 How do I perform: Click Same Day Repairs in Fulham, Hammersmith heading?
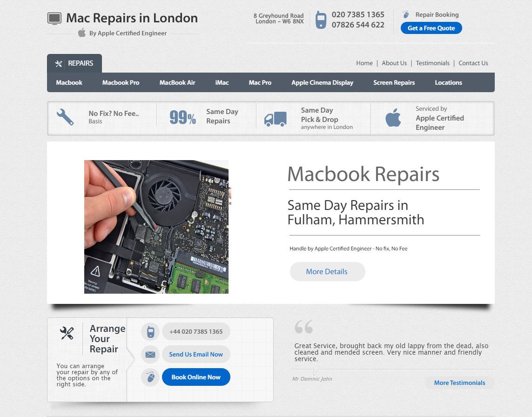pyautogui.click(x=356, y=212)
